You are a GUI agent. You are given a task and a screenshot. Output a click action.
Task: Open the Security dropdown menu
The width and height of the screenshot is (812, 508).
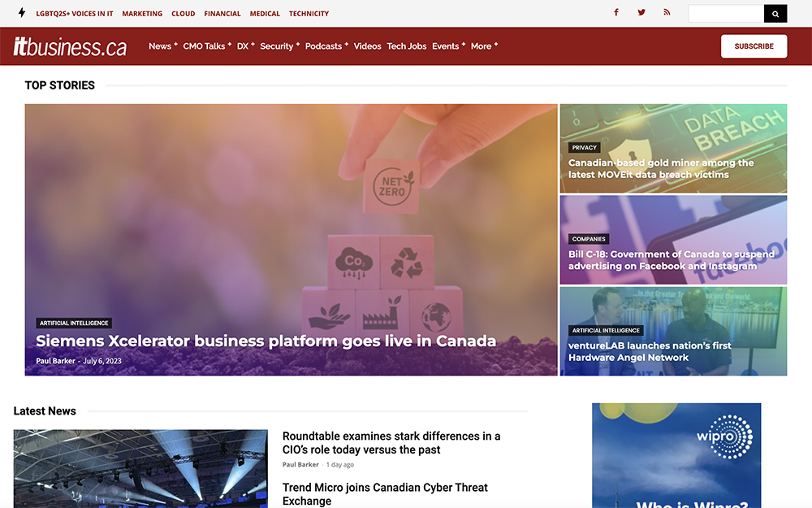(279, 46)
